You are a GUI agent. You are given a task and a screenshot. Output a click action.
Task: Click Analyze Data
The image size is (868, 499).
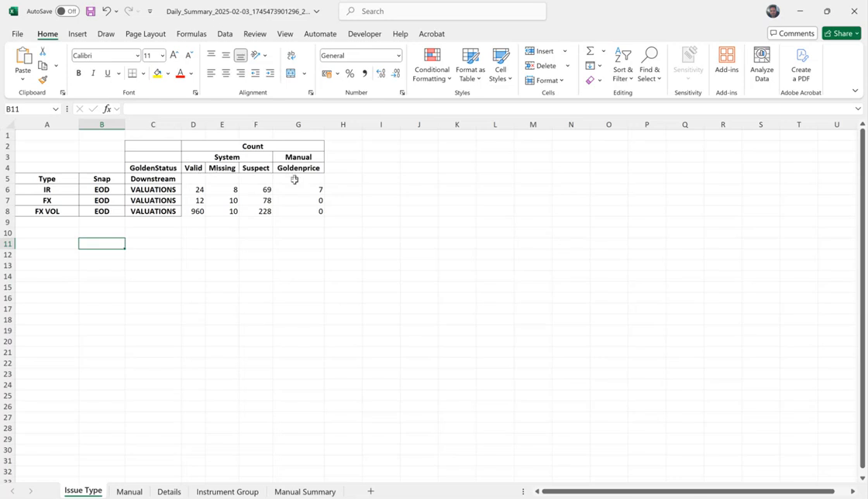coord(762,65)
